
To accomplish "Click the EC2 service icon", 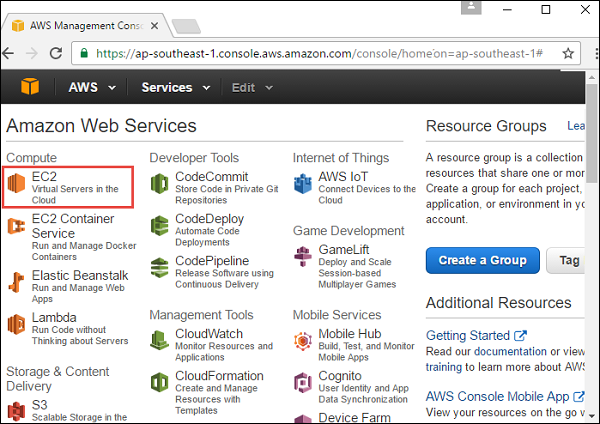I will click(x=17, y=185).
